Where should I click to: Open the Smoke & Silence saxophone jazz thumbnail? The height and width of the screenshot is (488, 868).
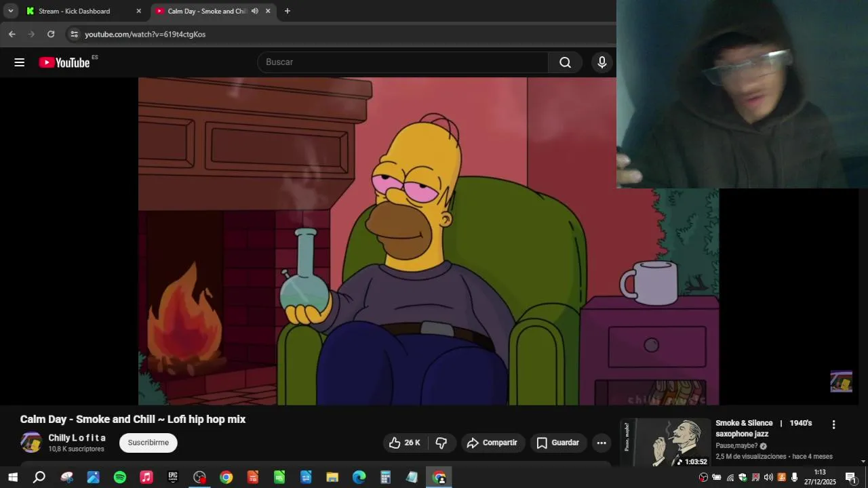pos(666,443)
